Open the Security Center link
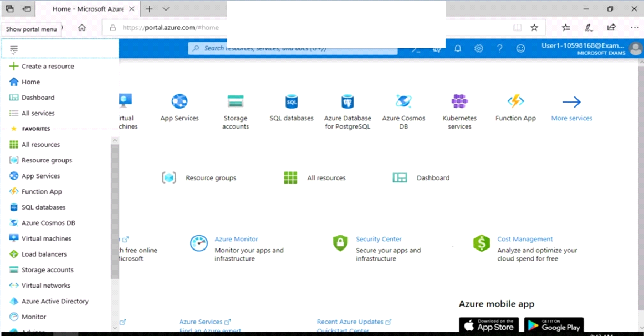This screenshot has width=644, height=336. tap(379, 239)
